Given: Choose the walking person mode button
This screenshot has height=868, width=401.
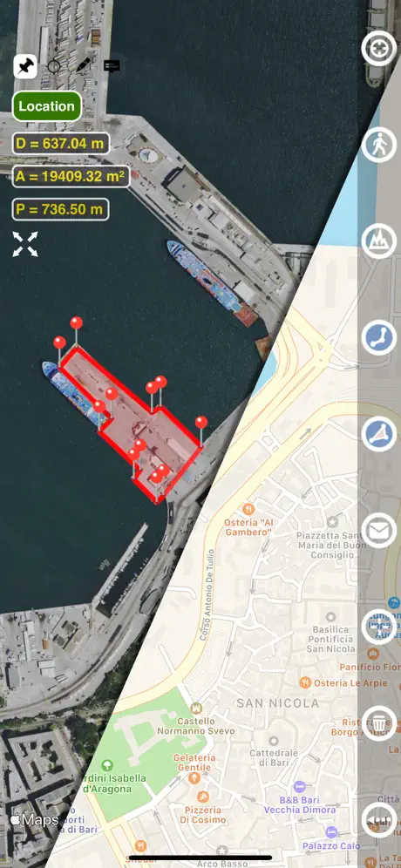Looking at the screenshot, I should coord(379,145).
